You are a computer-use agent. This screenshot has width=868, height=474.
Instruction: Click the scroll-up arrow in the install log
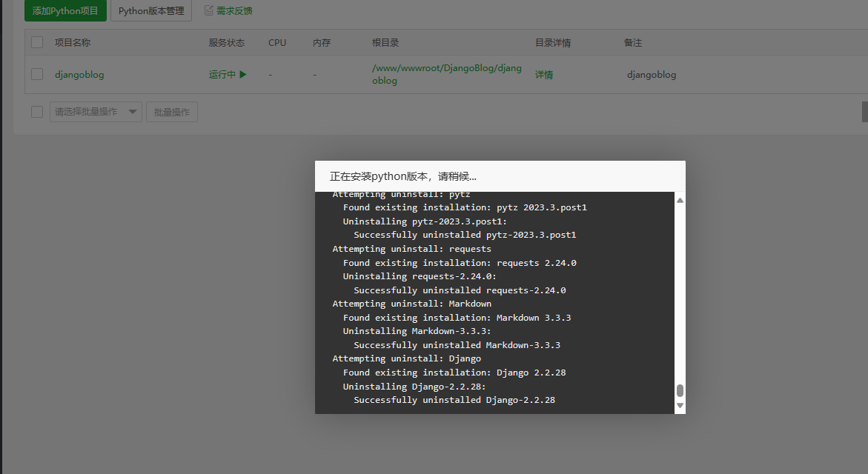pos(680,200)
